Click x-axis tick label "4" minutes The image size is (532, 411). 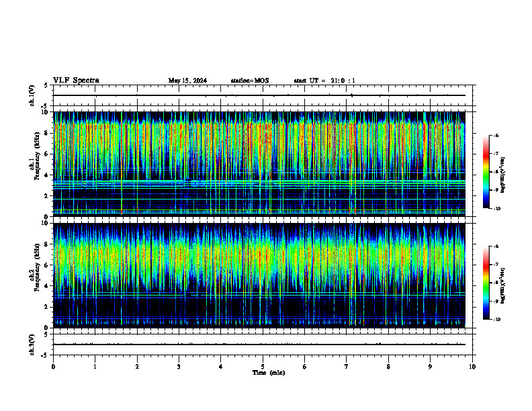tap(220, 367)
